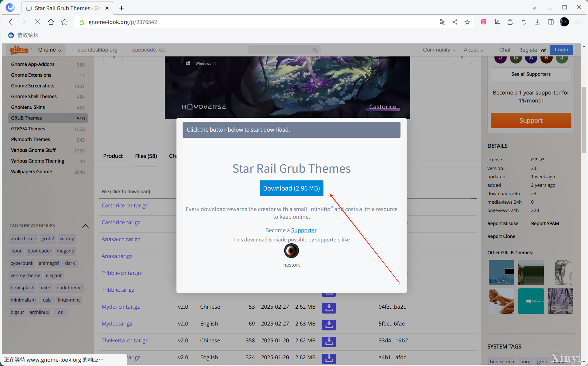Open the profile avatar menu
The width and height of the screenshot is (588, 366).
click(x=564, y=22)
